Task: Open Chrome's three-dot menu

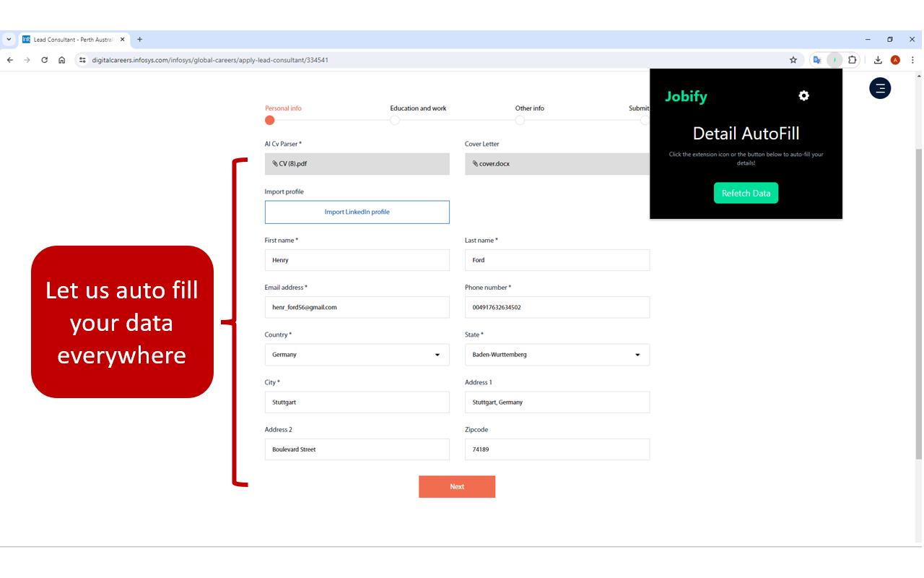Action: [912, 60]
